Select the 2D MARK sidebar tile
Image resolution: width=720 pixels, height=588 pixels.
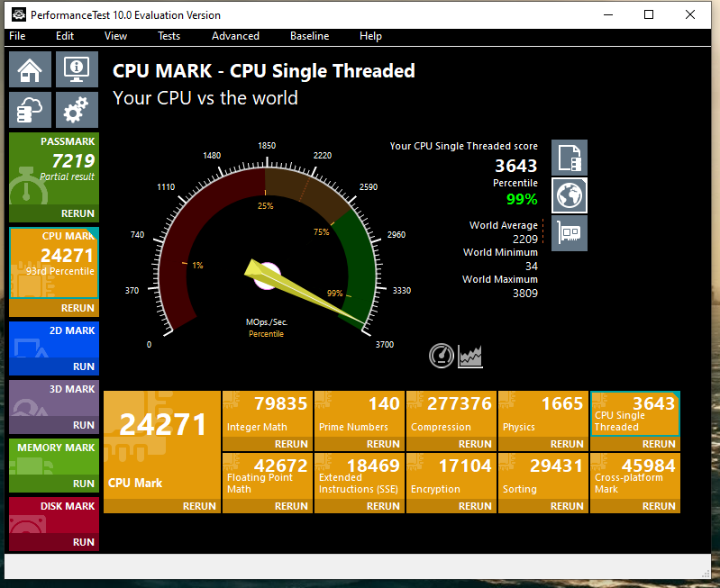click(x=54, y=339)
